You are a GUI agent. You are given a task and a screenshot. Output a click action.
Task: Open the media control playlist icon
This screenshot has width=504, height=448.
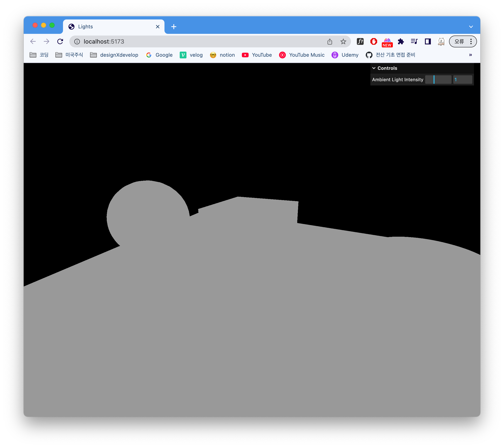[x=414, y=41]
